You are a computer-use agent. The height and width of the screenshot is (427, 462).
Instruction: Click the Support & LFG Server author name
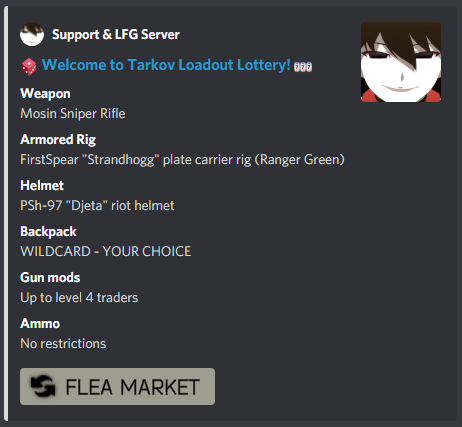pyautogui.click(x=116, y=34)
